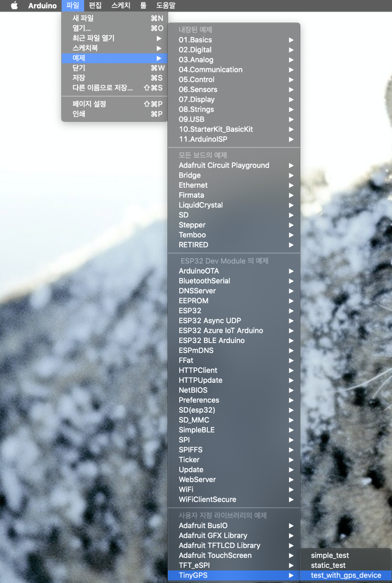Image resolution: width=392 pixels, height=583 pixels.
Task: Open WebServer examples
Action: (x=234, y=480)
